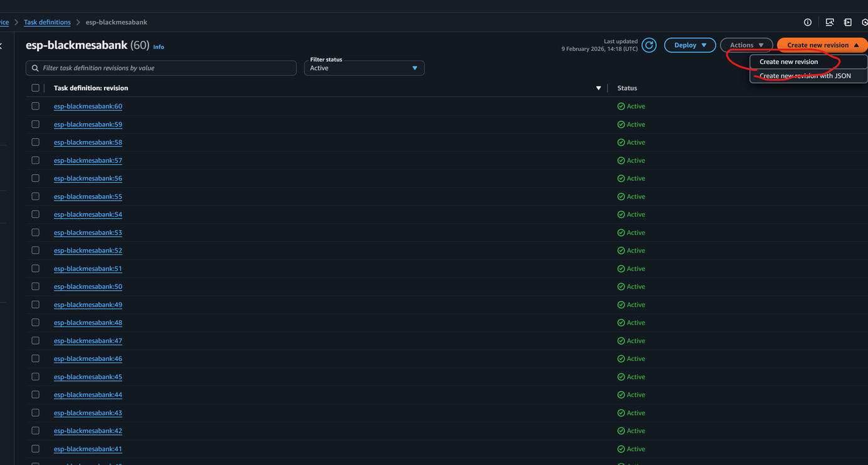Select checkbox for esp-blackmesabank:58

[x=35, y=142]
